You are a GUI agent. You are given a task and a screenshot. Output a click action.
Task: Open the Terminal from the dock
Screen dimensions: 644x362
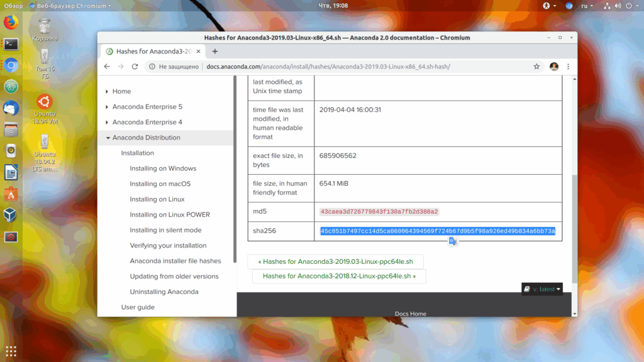pos(11,44)
